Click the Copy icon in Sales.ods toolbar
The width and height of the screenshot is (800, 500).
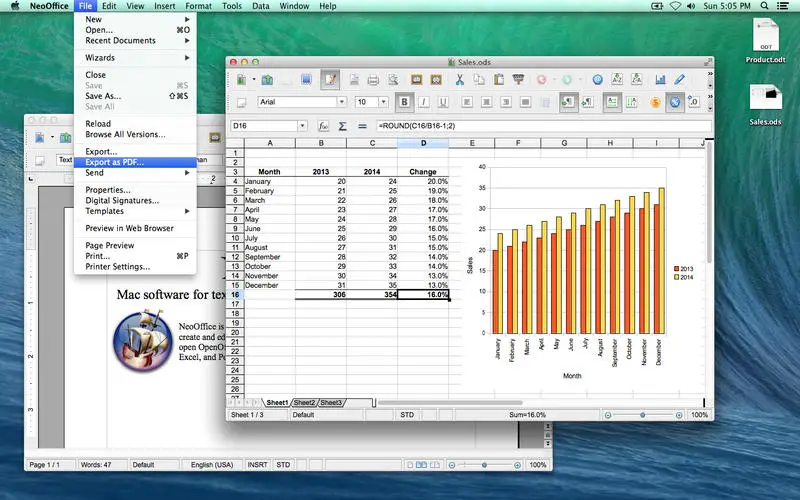[x=479, y=80]
